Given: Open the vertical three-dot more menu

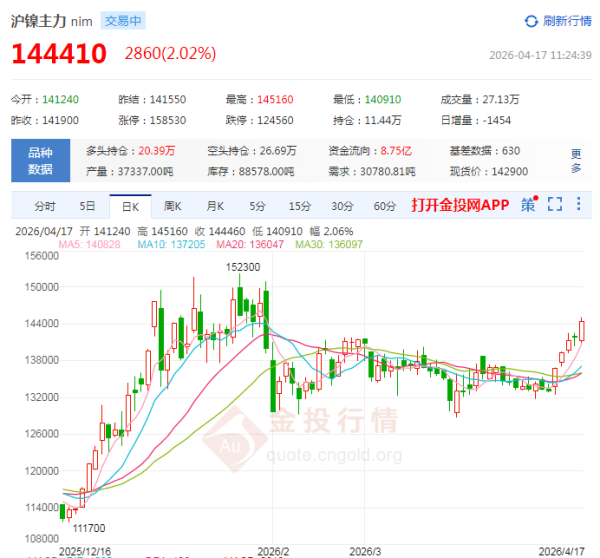Looking at the screenshot, I should tap(579, 204).
